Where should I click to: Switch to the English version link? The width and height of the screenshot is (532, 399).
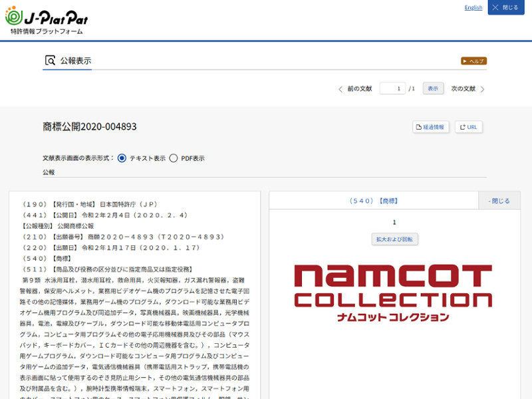click(473, 7)
